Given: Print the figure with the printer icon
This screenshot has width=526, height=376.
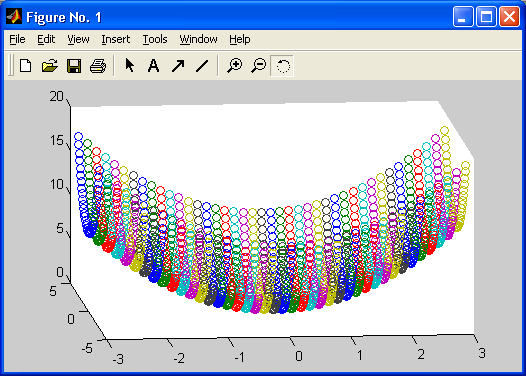Looking at the screenshot, I should tap(98, 66).
